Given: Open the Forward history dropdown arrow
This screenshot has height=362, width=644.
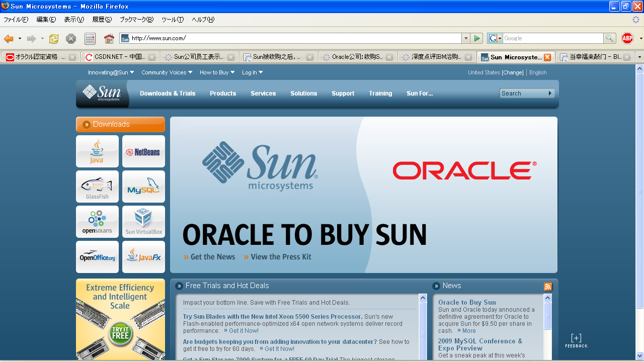Looking at the screenshot, I should 42,39.
